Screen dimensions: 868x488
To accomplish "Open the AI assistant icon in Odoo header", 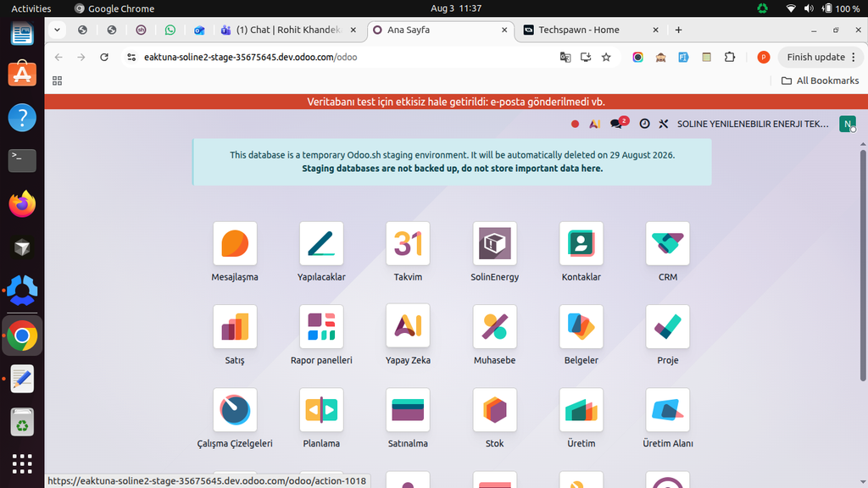I will pos(594,124).
